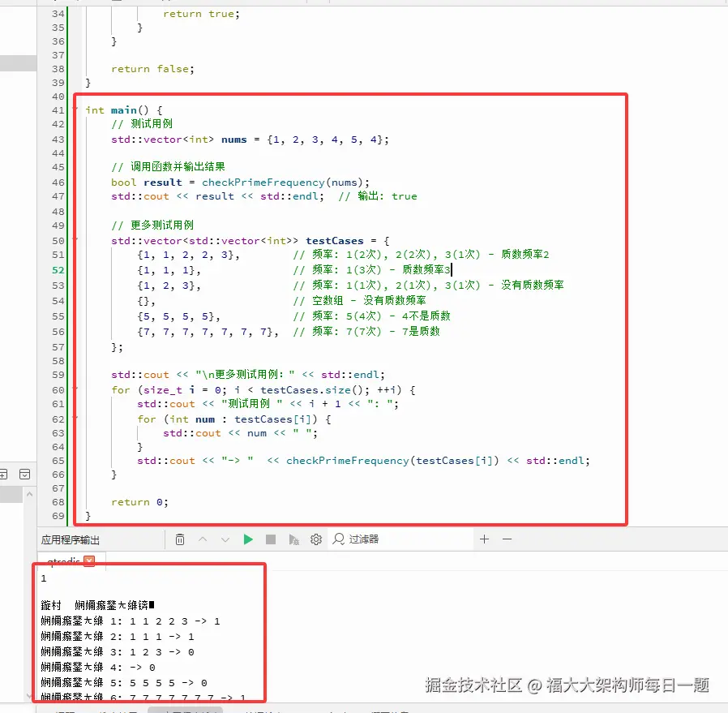Click the '// 更多测试用例' comment on line 49
This screenshot has width=728, height=713.
(152, 225)
